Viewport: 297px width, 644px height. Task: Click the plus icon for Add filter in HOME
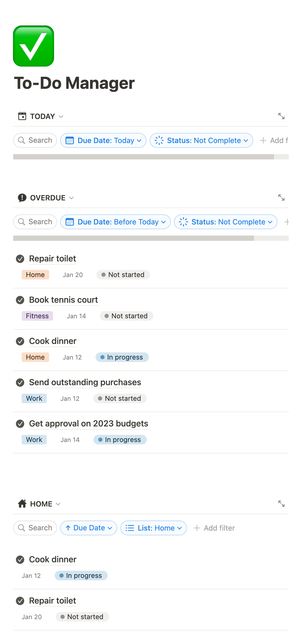pos(197,528)
